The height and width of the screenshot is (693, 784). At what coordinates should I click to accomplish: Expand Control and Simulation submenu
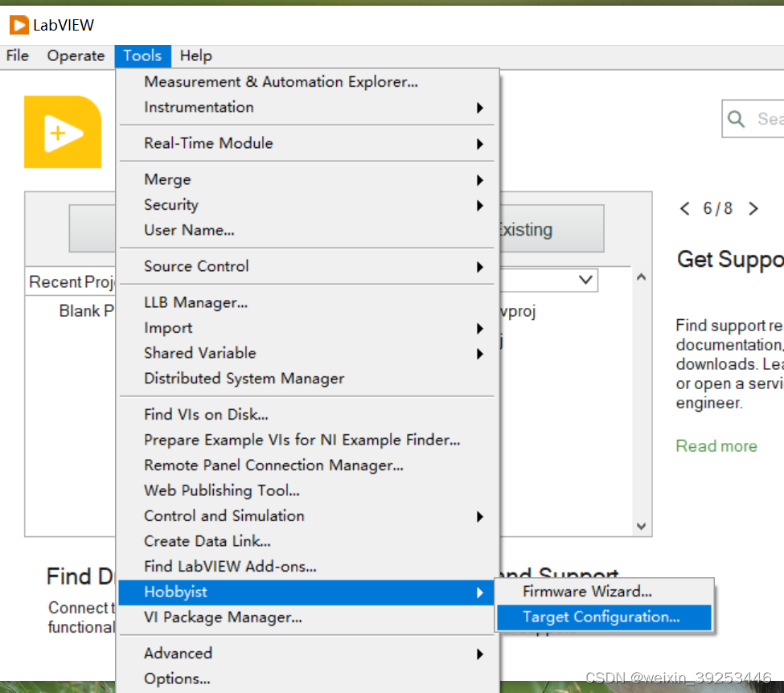(306, 516)
